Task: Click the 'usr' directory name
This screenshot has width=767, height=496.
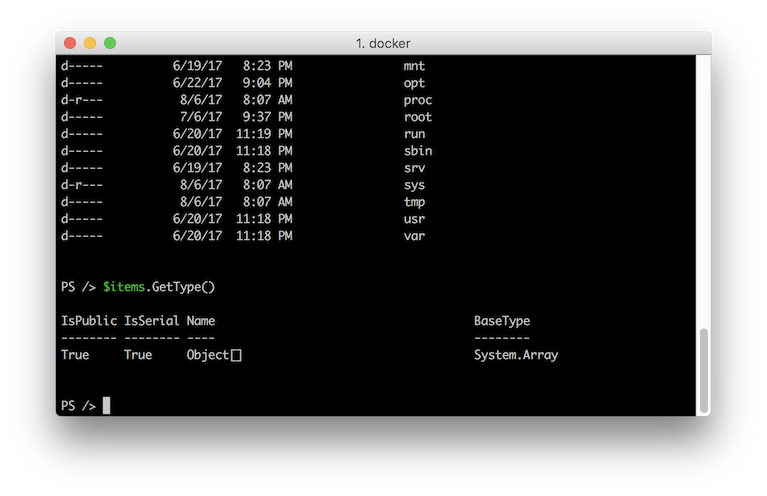Action: pyautogui.click(x=414, y=219)
